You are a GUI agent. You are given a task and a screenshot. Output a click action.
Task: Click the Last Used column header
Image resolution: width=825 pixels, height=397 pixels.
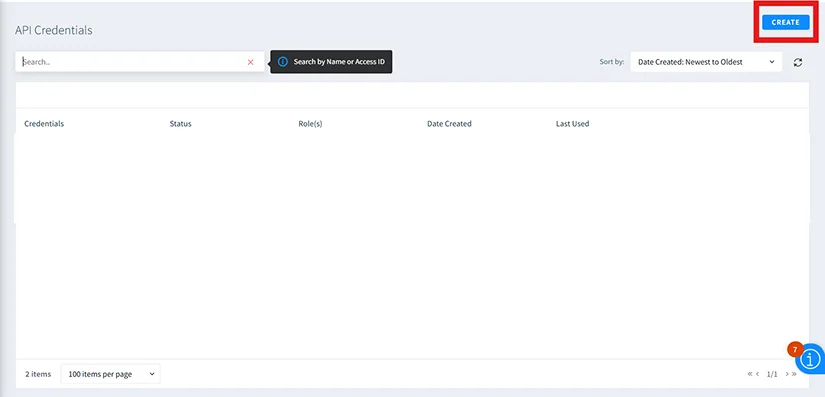[572, 124]
